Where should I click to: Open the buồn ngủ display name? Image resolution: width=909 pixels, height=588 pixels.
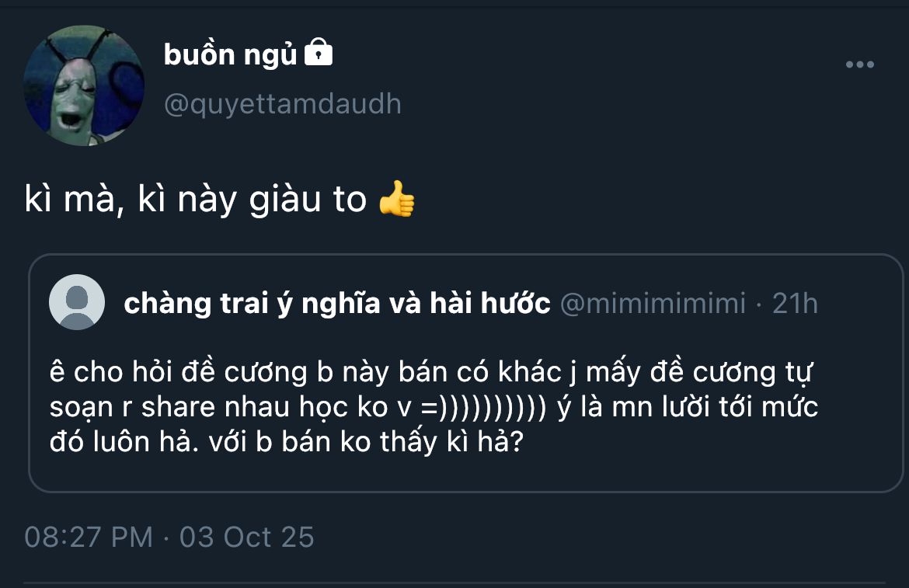click(x=231, y=54)
